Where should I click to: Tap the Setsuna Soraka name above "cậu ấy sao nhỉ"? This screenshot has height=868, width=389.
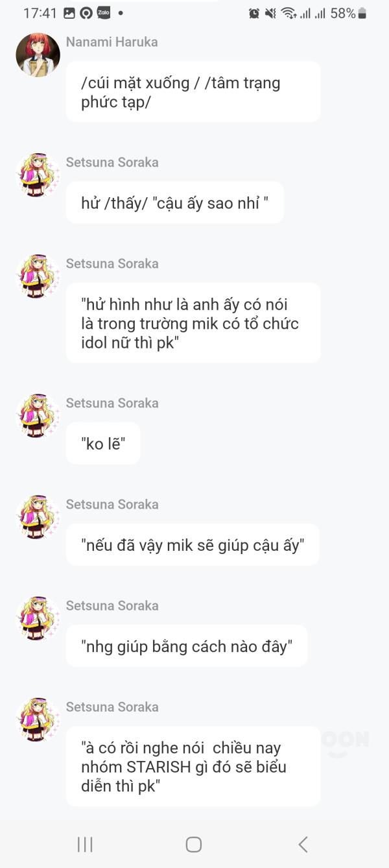pos(112,162)
